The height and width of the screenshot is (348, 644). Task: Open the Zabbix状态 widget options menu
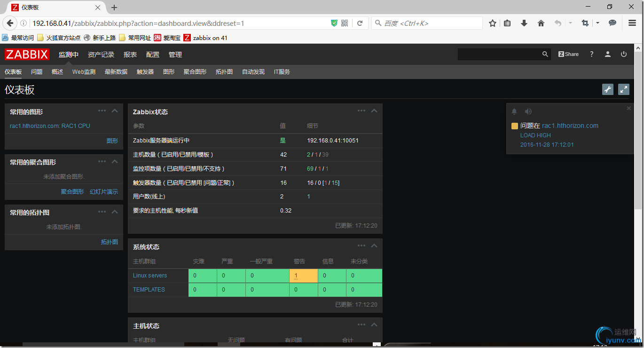point(361,111)
